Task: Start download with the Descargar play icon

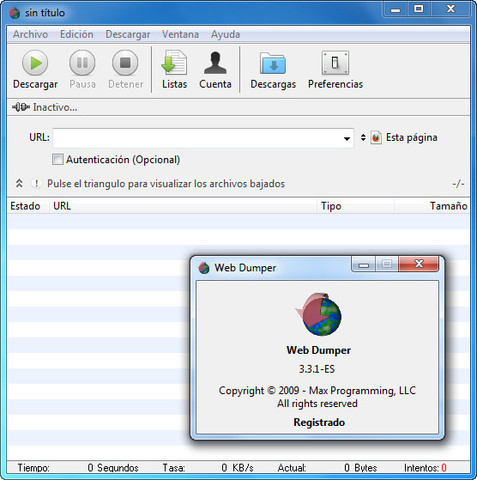Action: (35, 63)
